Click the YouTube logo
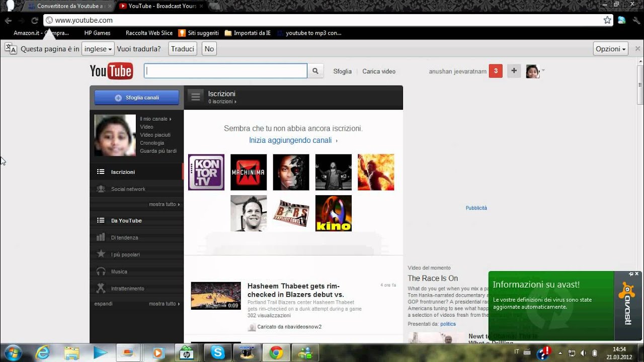The image size is (644, 362). [x=111, y=71]
